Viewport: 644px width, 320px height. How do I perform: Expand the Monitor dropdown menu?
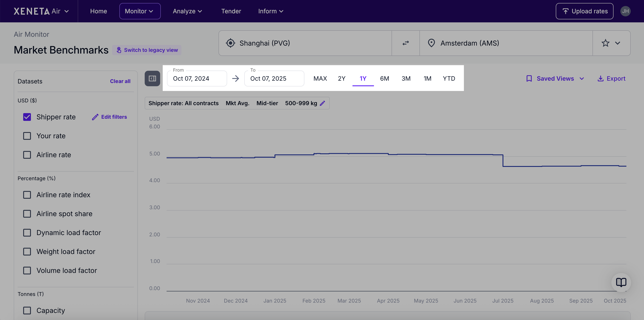pos(140,11)
